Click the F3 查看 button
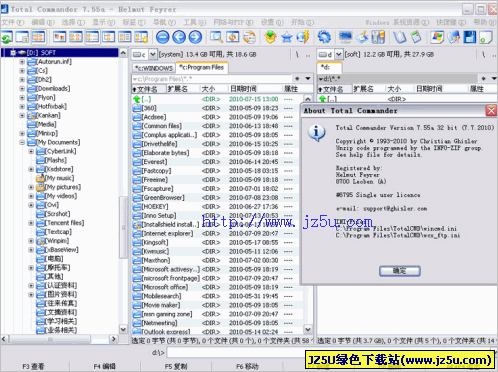498x372 pixels. click(x=33, y=366)
